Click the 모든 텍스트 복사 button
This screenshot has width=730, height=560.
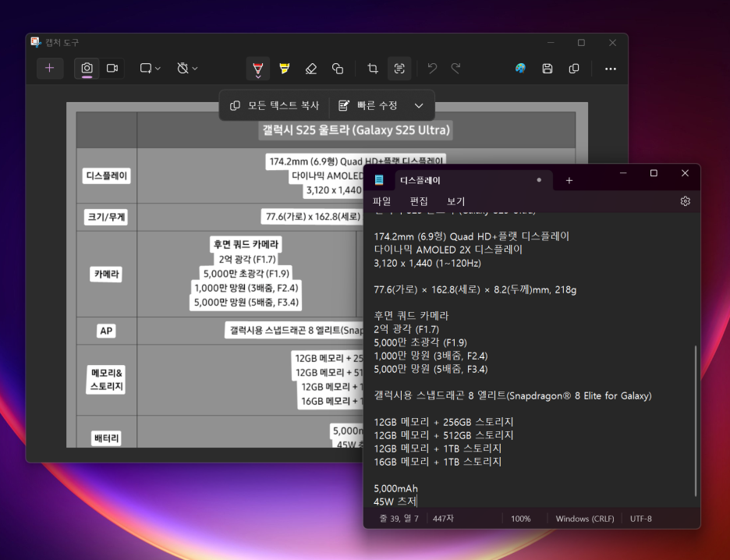(x=275, y=105)
